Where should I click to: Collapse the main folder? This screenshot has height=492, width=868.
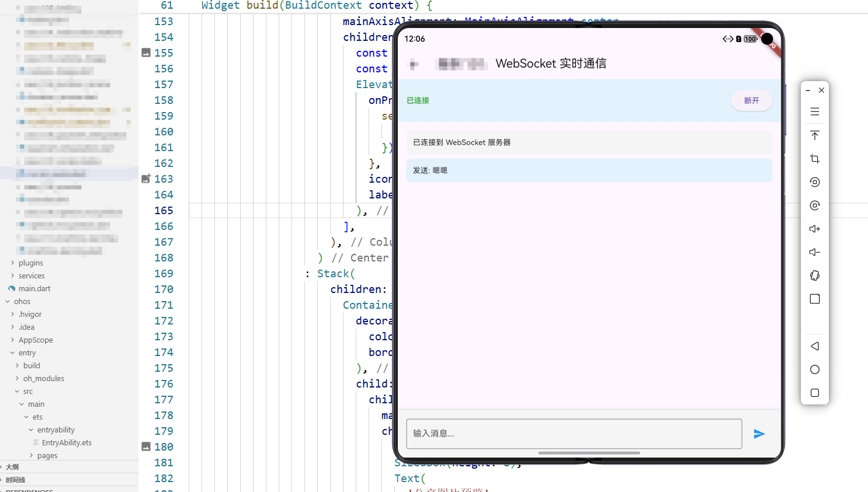click(36, 404)
